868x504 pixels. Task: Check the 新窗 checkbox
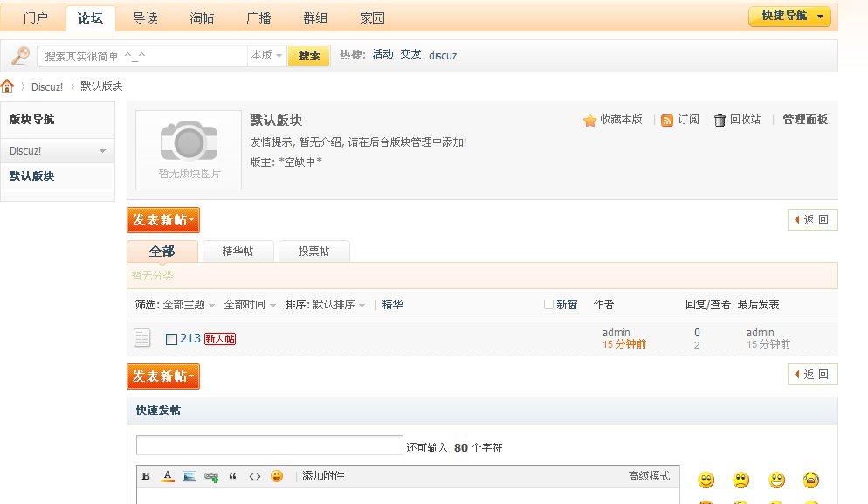pyautogui.click(x=548, y=305)
